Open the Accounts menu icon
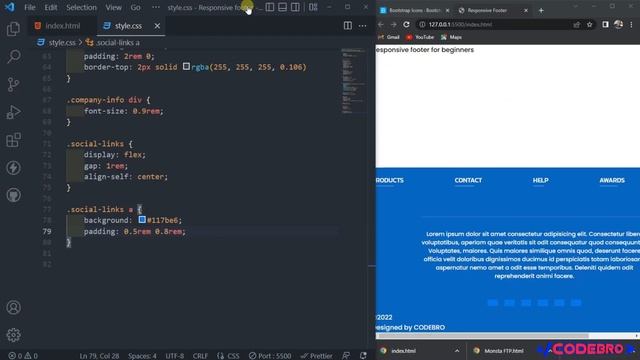Image resolution: width=640 pixels, height=360 pixels. tap(13, 307)
